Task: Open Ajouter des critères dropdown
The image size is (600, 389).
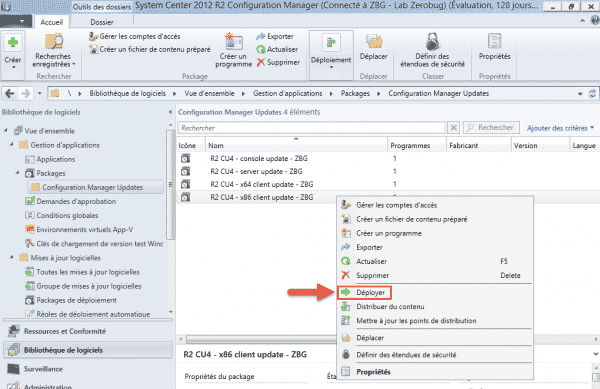Action: pos(560,128)
